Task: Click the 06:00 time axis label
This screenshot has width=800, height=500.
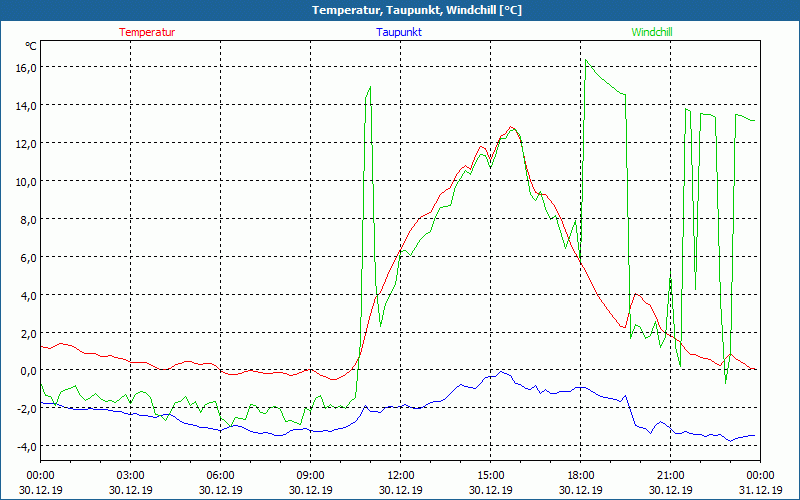Action: (x=220, y=476)
